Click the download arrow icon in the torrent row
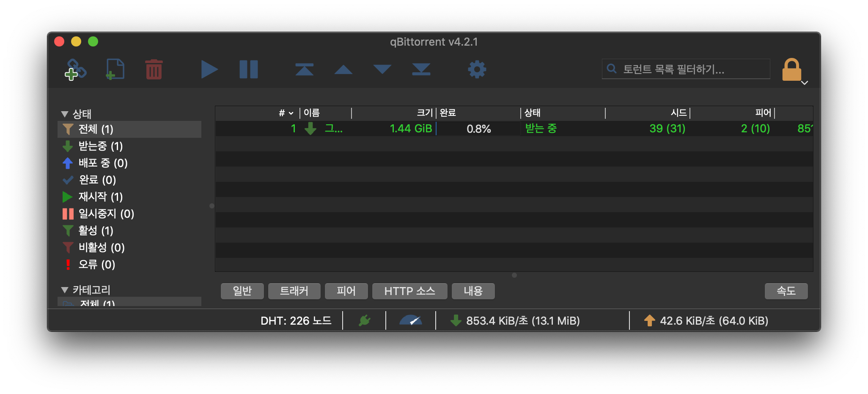This screenshot has width=868, height=394. pyautogui.click(x=310, y=129)
